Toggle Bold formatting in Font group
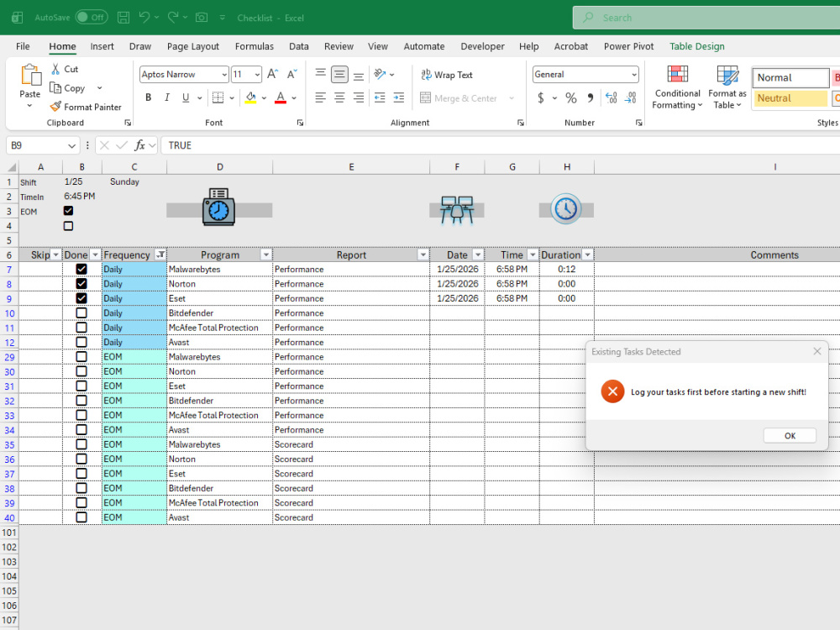 149,97
